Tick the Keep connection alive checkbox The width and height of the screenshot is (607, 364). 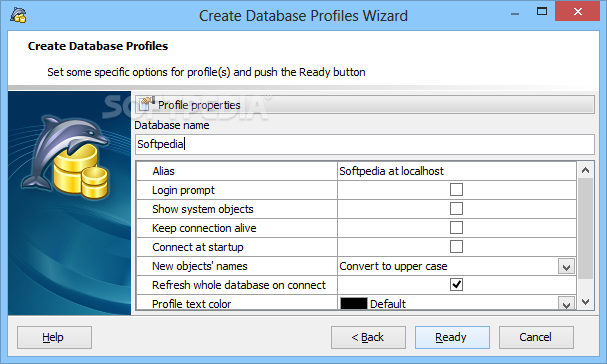[456, 228]
